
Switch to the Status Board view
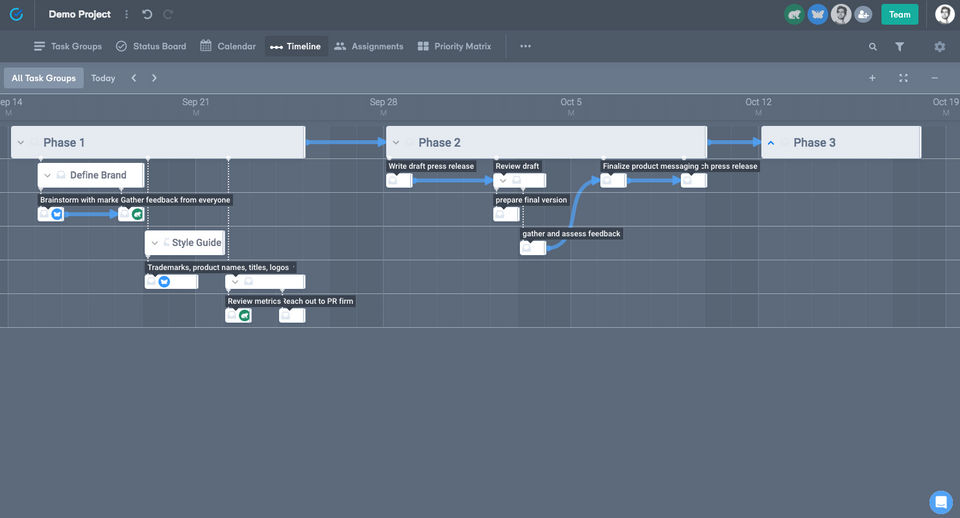[151, 46]
